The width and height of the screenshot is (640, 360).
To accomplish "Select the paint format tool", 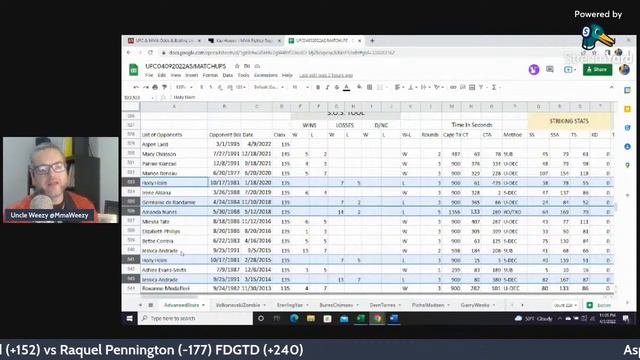I will tap(164, 87).
